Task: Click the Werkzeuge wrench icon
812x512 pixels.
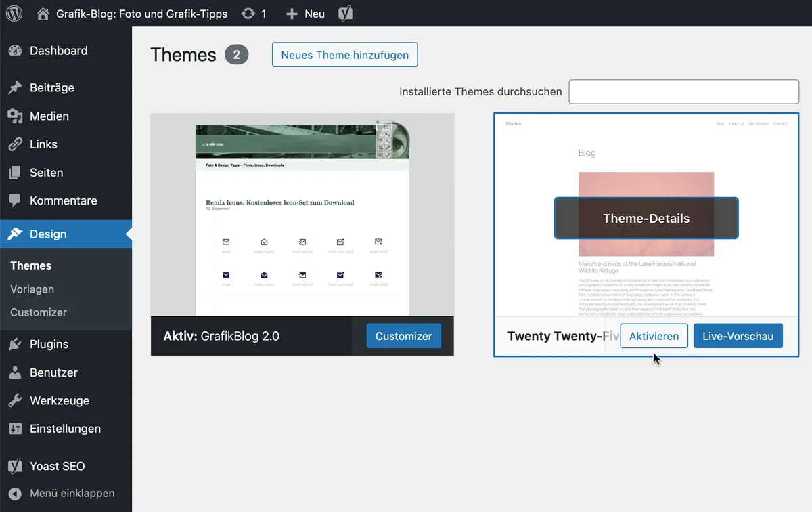Action: (15, 401)
